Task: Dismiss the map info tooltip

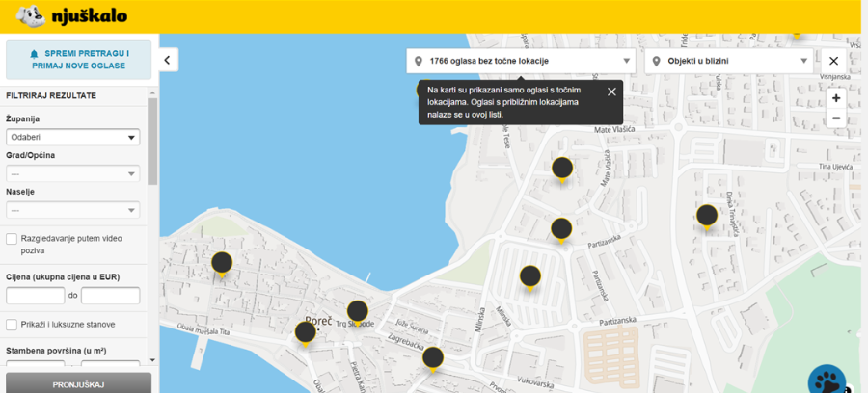Action: pyautogui.click(x=611, y=92)
